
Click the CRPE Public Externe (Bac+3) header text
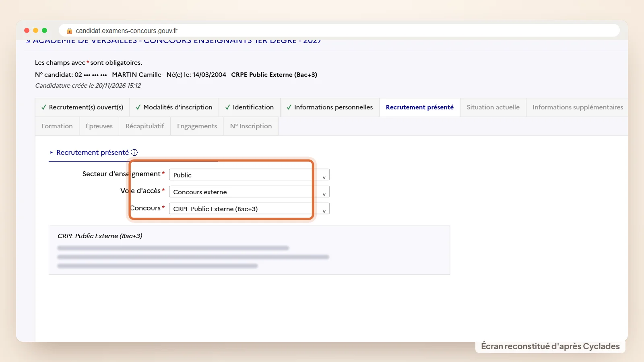coord(274,75)
